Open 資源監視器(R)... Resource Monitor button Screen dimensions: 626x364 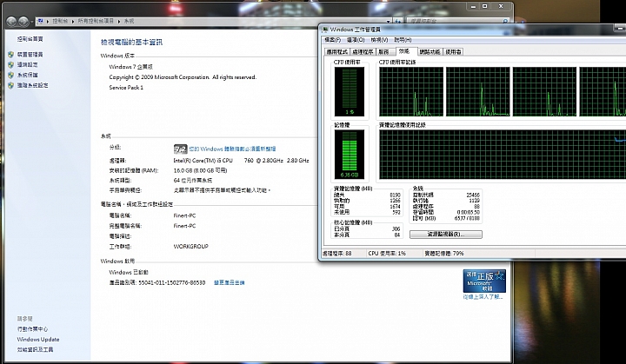[445, 235]
